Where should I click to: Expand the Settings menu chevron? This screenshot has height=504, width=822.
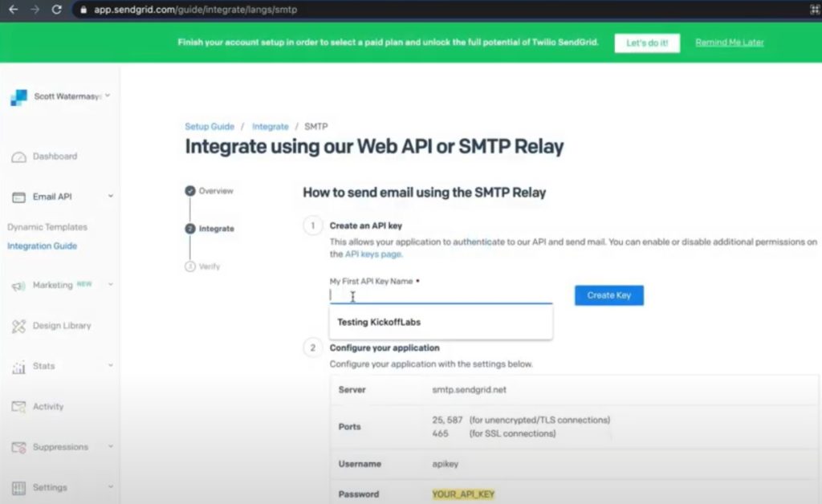pyautogui.click(x=111, y=486)
